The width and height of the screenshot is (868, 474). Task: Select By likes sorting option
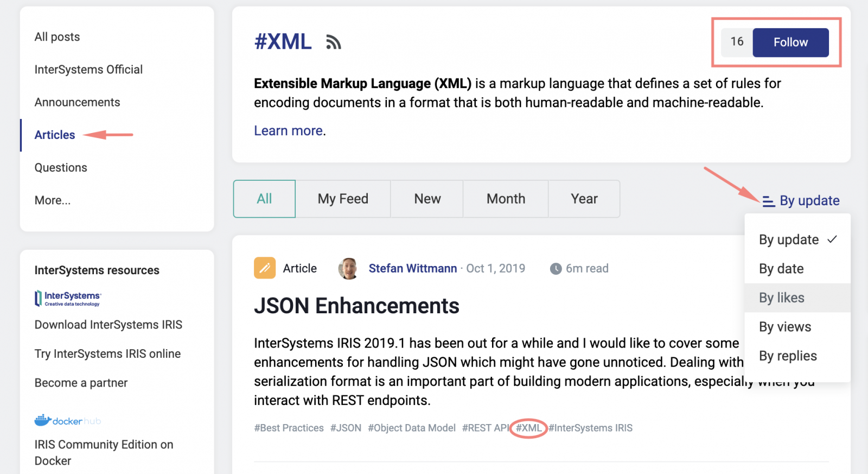[781, 298]
